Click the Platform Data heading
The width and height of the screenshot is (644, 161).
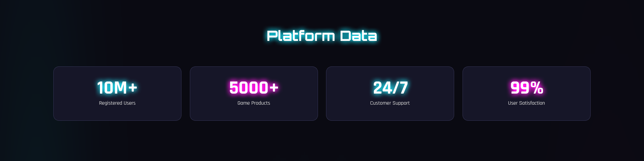click(322, 36)
